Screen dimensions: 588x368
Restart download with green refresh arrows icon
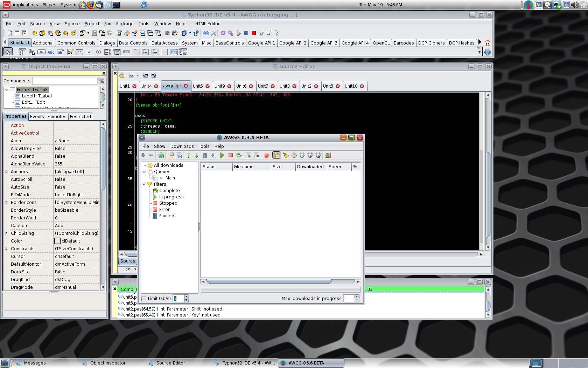click(239, 155)
